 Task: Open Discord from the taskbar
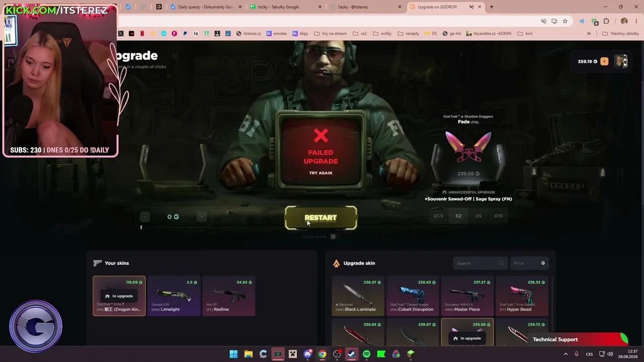[307, 354]
